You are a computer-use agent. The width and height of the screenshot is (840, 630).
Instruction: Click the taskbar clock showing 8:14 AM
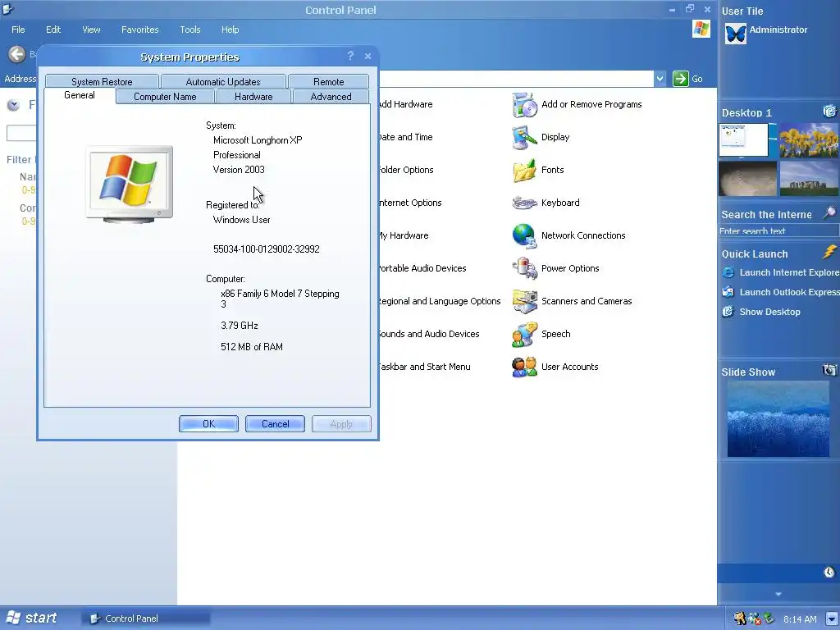click(800, 619)
